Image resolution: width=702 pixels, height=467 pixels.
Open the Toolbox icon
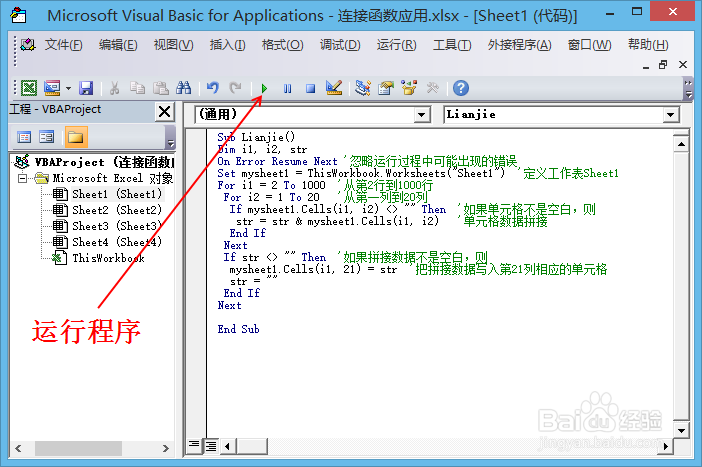(x=432, y=88)
